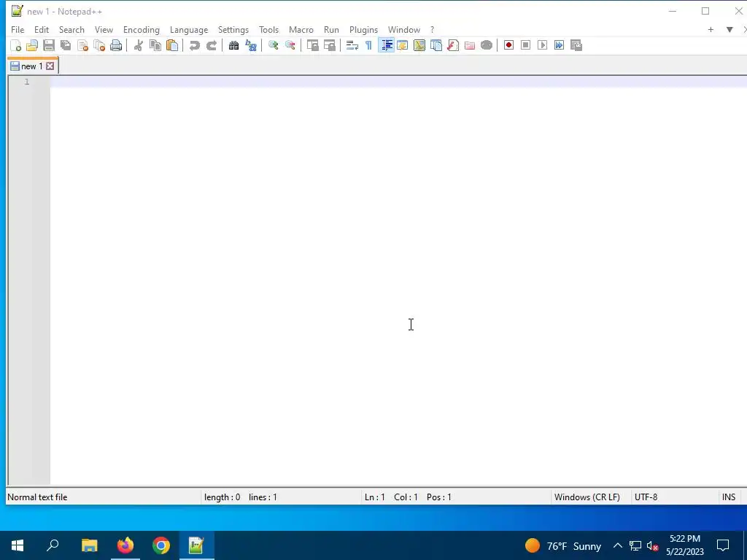The image size is (747, 560).
Task: Click the Save All toolbar icon
Action: point(65,45)
